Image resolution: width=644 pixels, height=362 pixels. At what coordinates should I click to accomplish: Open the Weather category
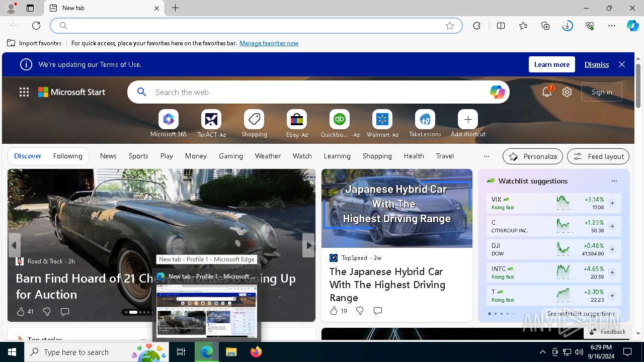pos(268,156)
